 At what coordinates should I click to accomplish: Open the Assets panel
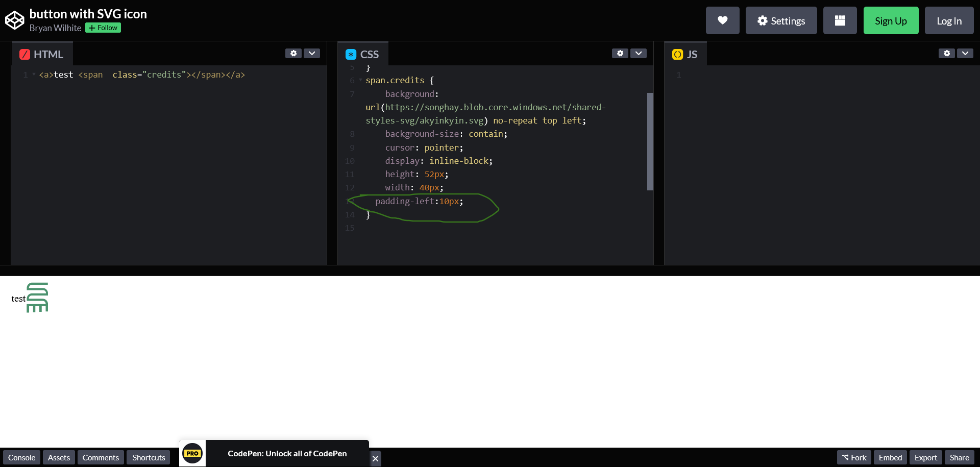(x=59, y=457)
